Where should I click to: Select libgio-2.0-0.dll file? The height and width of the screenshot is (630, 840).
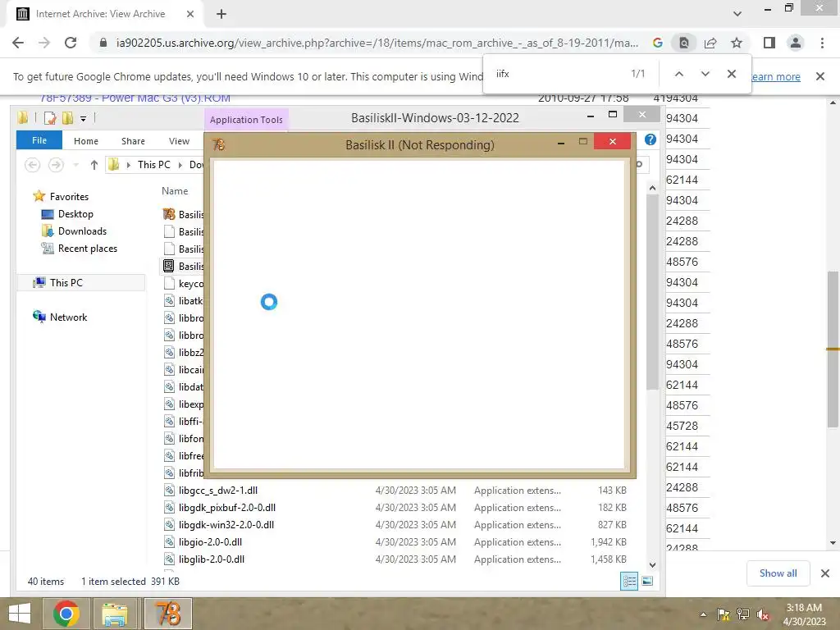click(x=210, y=541)
